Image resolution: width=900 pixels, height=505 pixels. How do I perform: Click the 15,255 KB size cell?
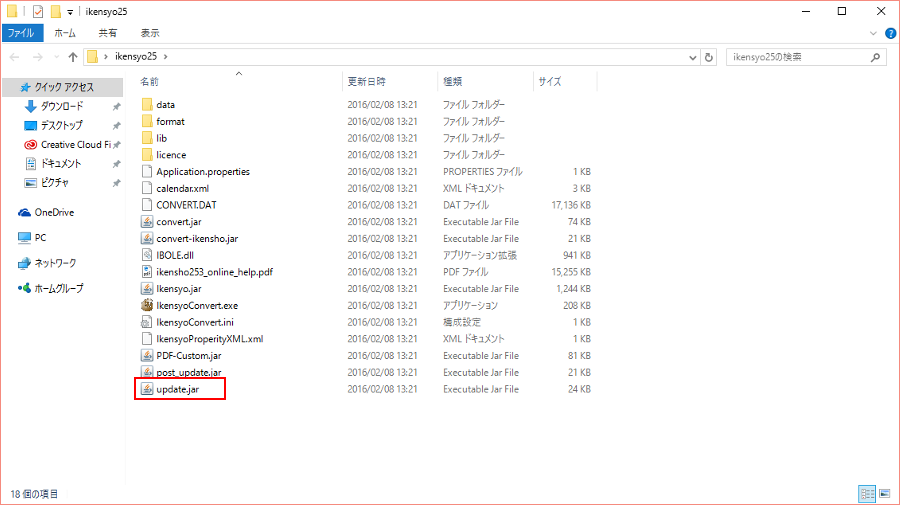pos(571,272)
